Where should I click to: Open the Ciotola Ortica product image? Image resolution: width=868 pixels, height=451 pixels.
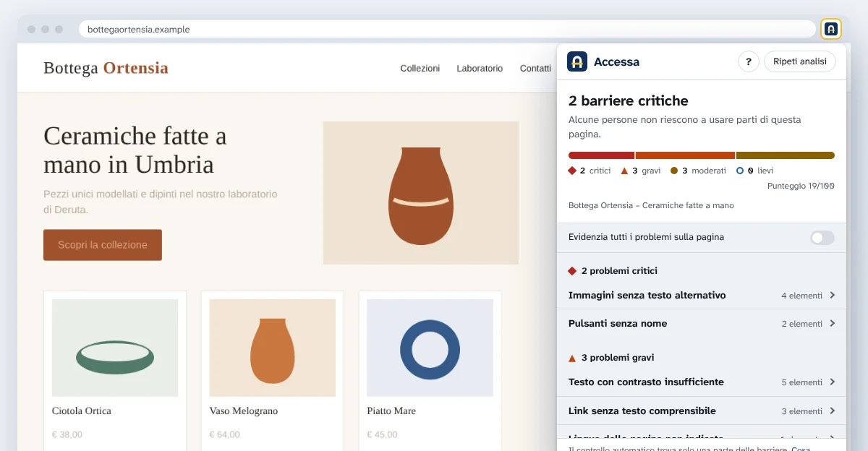click(115, 348)
